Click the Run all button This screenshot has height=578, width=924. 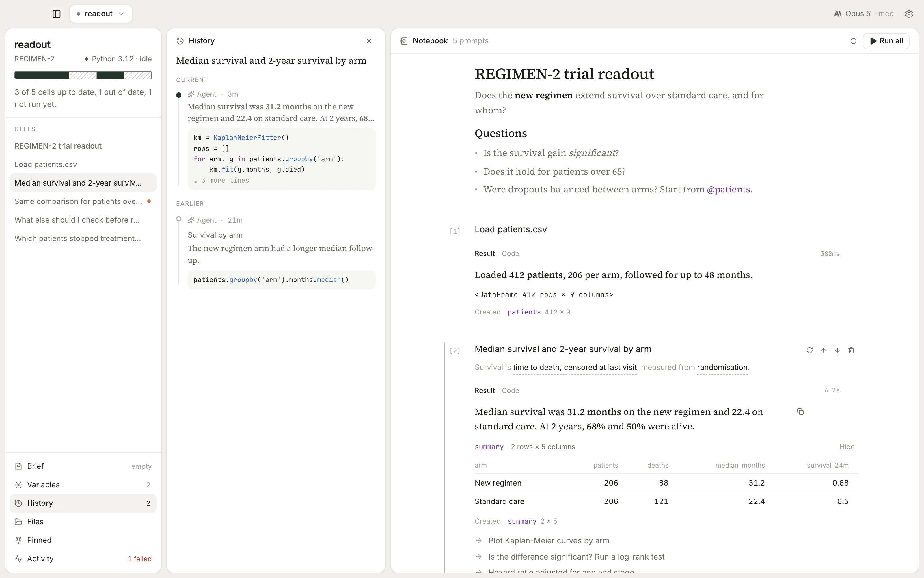[x=886, y=41]
